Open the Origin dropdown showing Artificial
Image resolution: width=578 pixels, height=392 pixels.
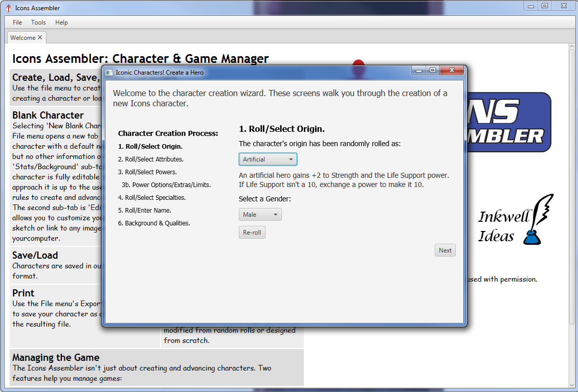(268, 159)
